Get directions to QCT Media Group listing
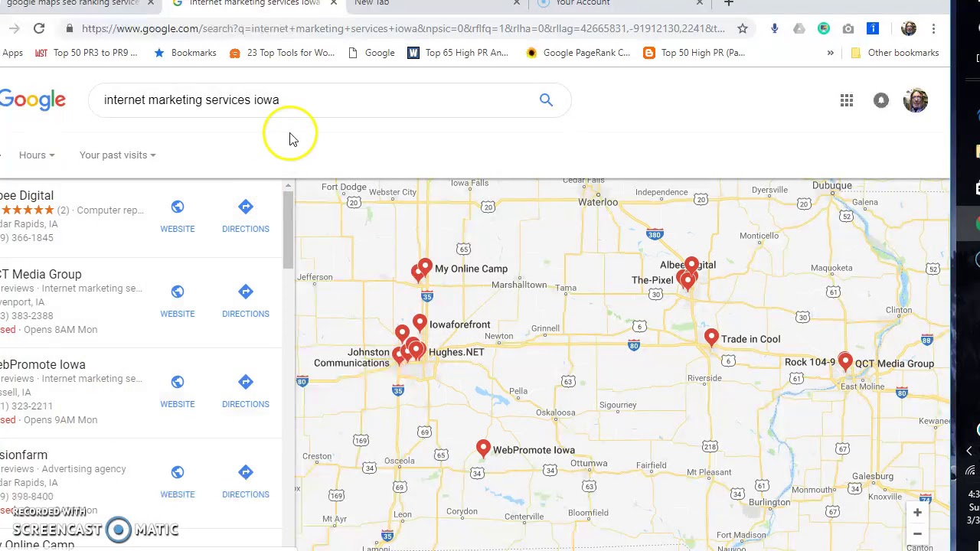Image resolution: width=980 pixels, height=551 pixels. click(x=246, y=301)
